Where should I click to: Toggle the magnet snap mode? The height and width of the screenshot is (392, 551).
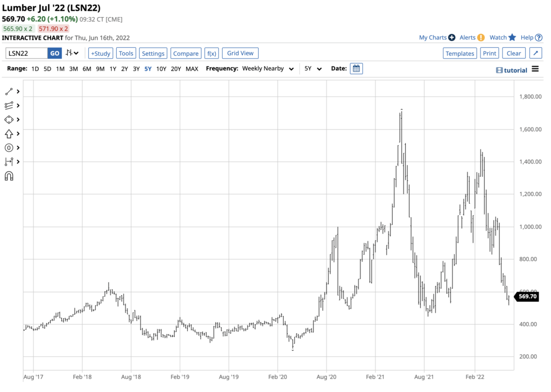coord(9,176)
